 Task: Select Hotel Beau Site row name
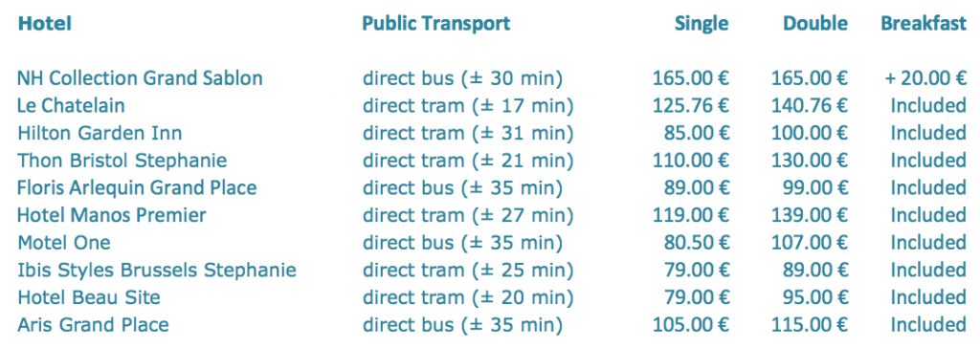click(x=89, y=297)
